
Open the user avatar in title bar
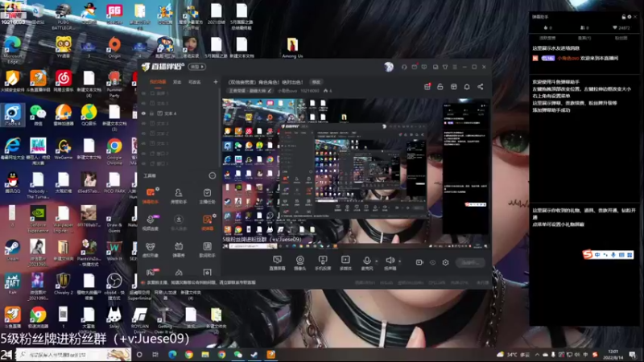coord(389,67)
